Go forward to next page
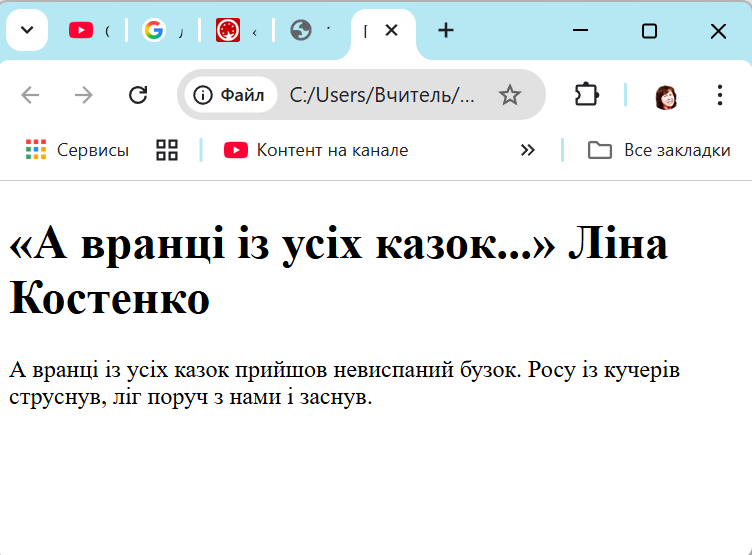The height and width of the screenshot is (555, 752). click(84, 95)
